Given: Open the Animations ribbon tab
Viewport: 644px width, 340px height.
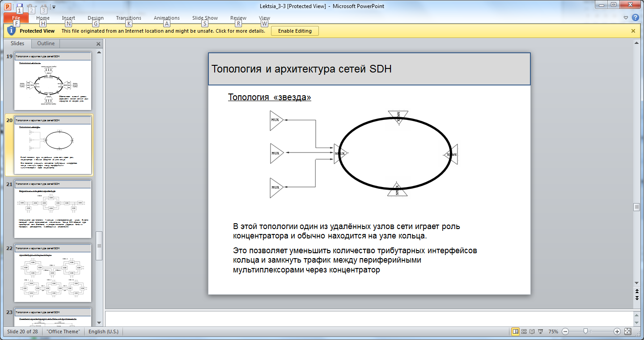Looking at the screenshot, I should click(167, 18).
